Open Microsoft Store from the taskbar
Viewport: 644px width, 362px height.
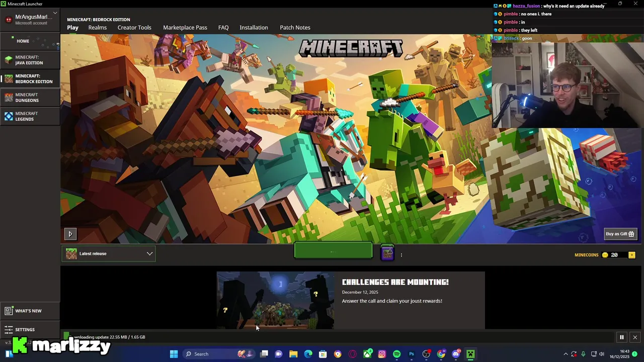323,354
